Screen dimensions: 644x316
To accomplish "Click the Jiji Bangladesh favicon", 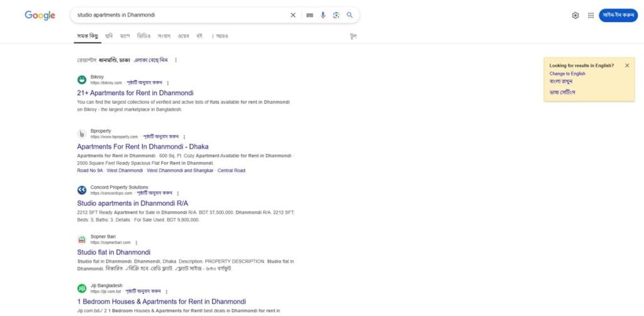I will 82,288.
